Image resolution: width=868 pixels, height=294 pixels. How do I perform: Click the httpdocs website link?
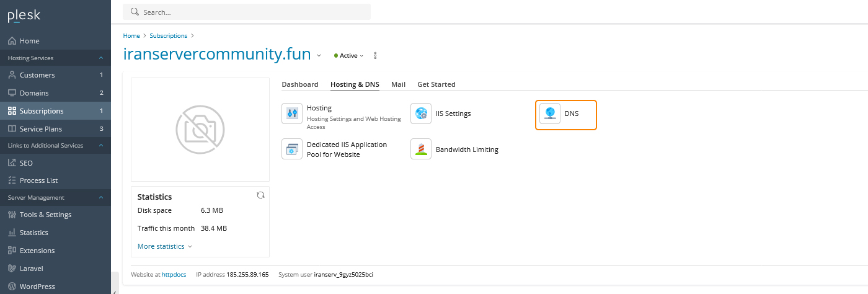click(174, 274)
